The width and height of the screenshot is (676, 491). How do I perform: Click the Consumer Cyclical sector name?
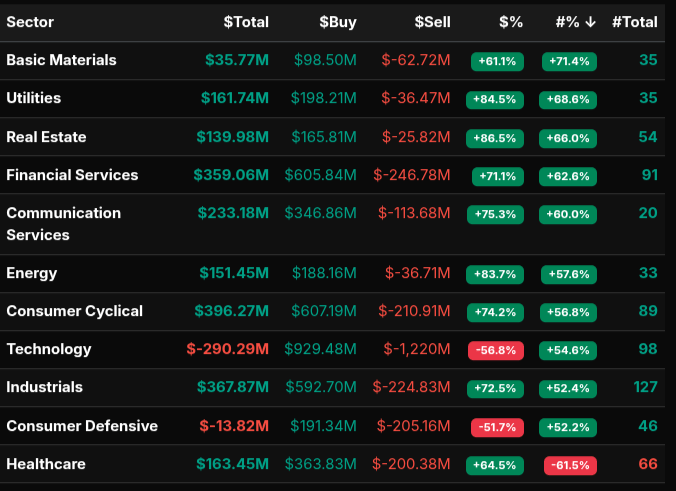pos(74,311)
